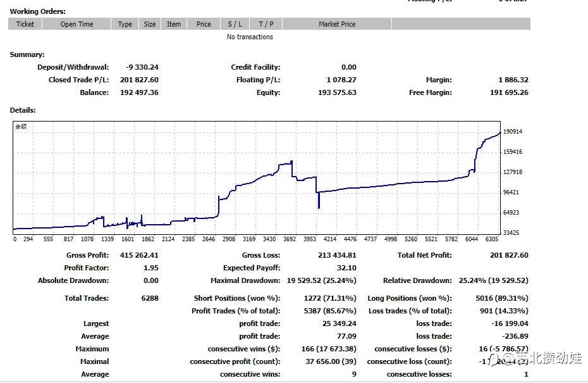Select average consecutive losses value 1

526,374
